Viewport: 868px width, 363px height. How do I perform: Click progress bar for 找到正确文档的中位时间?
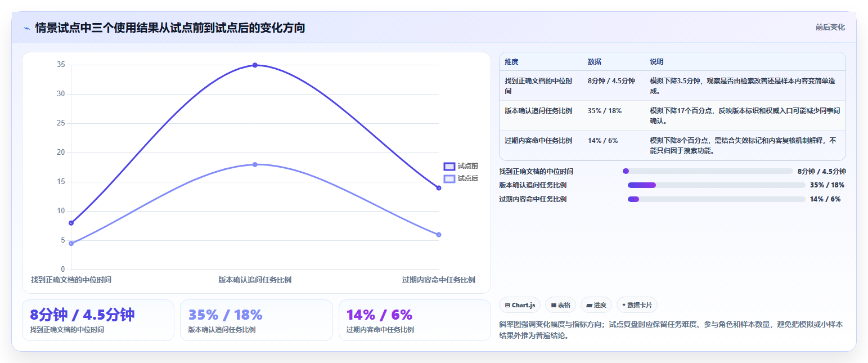708,171
